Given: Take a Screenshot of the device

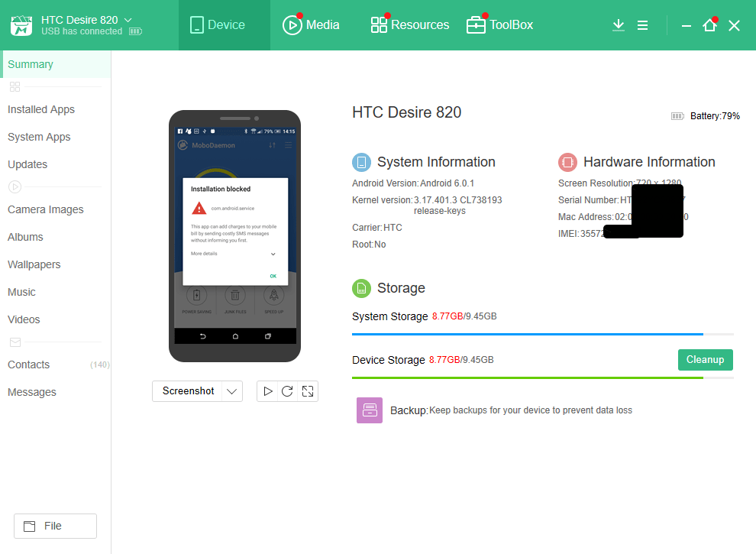Looking at the screenshot, I should click(x=188, y=391).
